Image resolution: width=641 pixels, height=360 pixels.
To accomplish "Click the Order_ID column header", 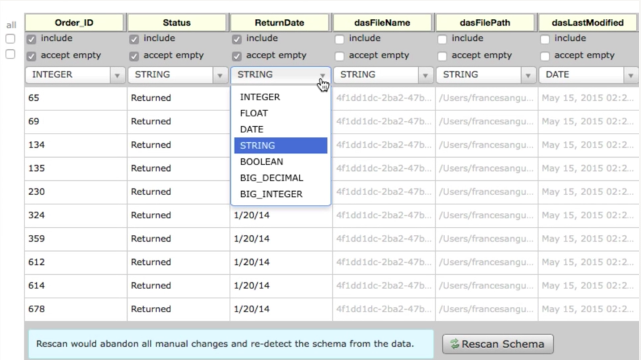I will click(74, 22).
